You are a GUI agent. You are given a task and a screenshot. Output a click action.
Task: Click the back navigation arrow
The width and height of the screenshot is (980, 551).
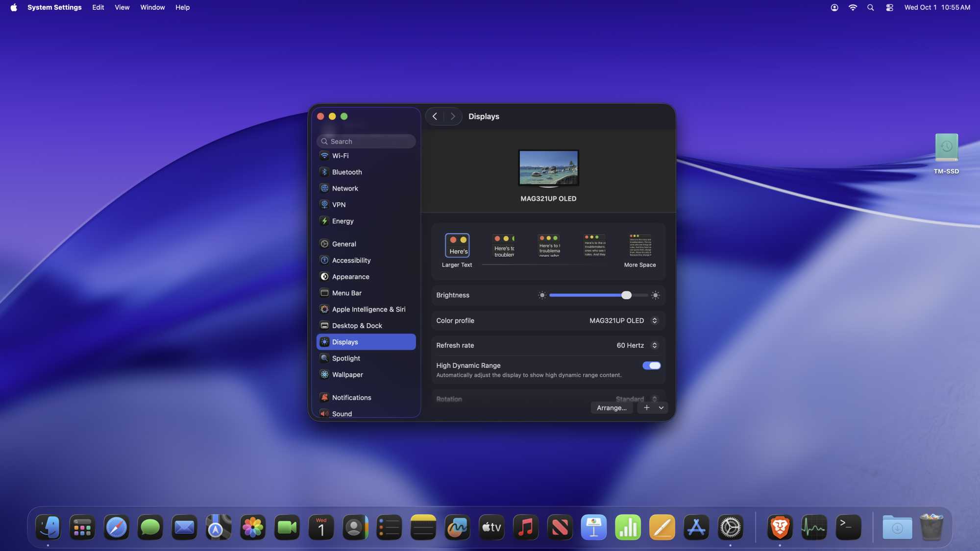pos(435,117)
